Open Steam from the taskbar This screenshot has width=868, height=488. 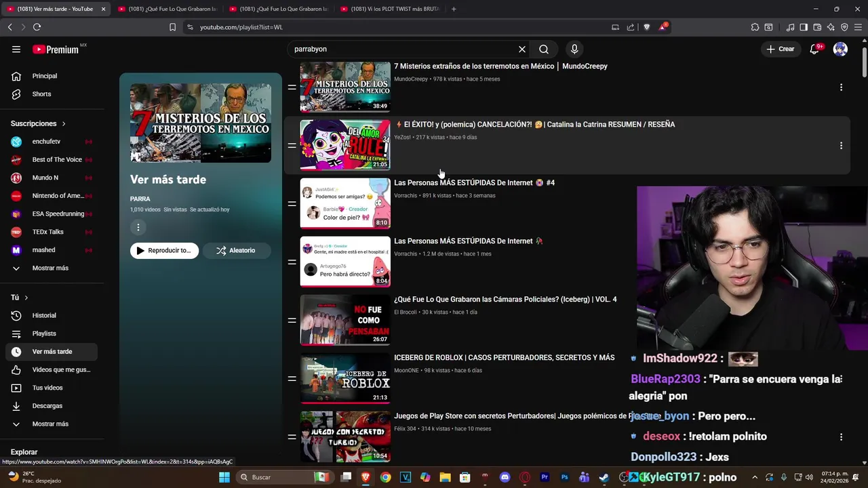click(x=604, y=477)
